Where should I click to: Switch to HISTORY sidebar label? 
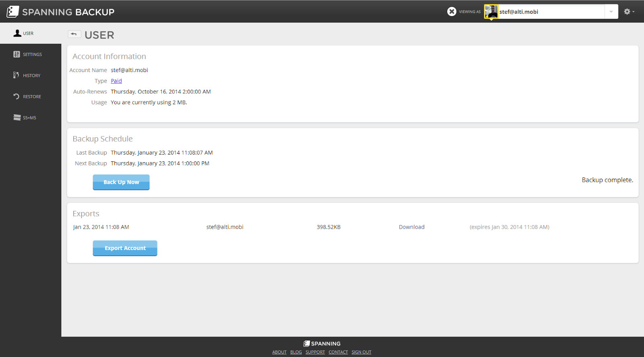31,76
